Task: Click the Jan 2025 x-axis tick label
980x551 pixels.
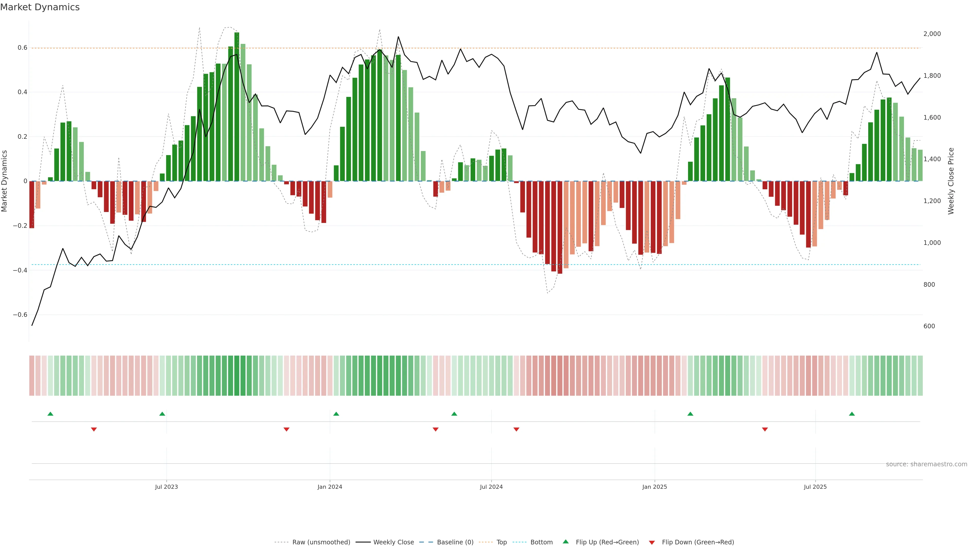Action: (x=654, y=487)
